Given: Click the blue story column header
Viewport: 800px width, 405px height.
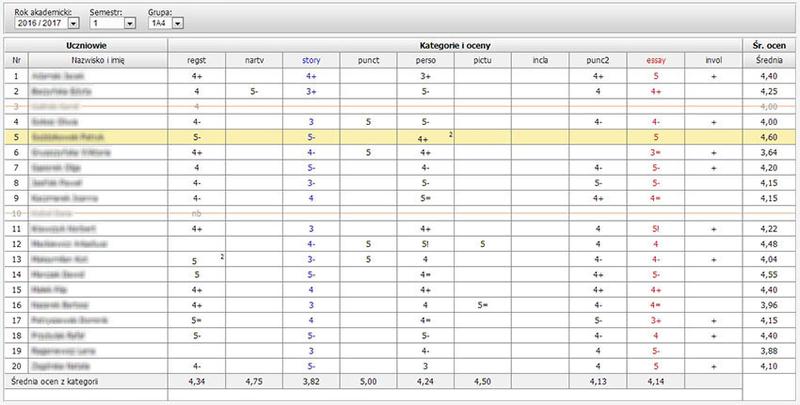Looking at the screenshot, I should click(x=311, y=61).
